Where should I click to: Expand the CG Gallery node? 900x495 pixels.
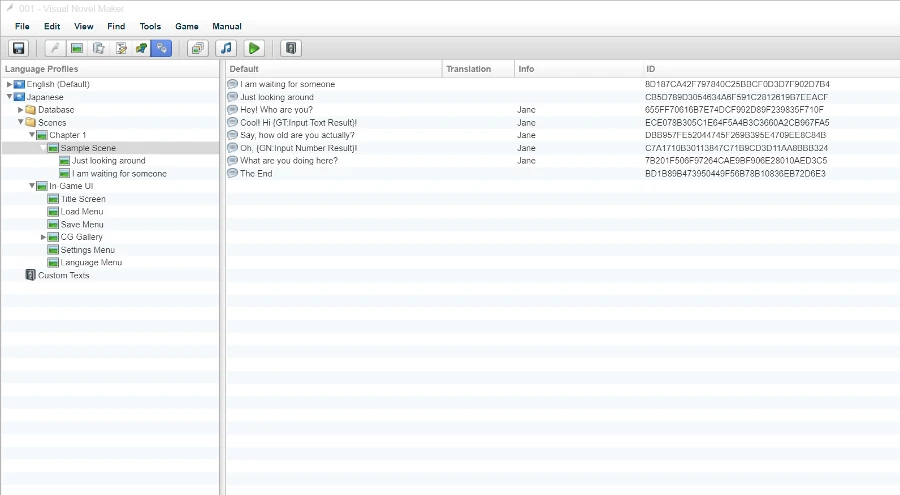(43, 237)
